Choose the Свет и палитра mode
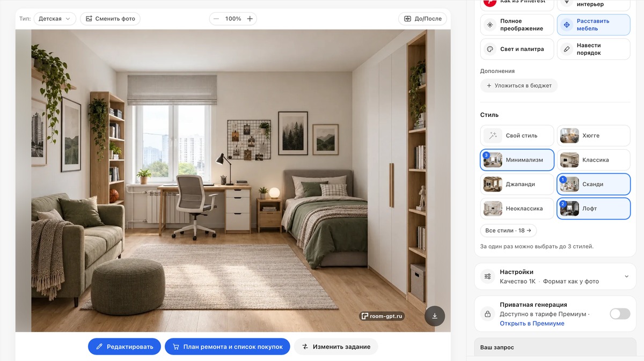Screen dimensions: 644x361 pyautogui.click(x=517, y=49)
